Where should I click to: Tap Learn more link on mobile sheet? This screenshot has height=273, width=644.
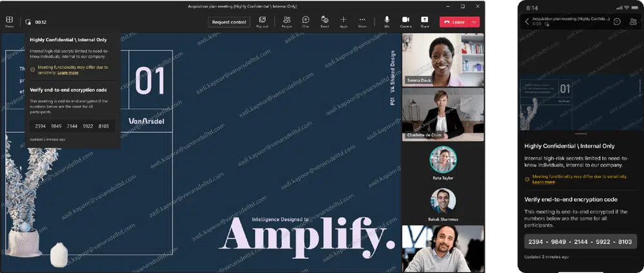pyautogui.click(x=543, y=182)
